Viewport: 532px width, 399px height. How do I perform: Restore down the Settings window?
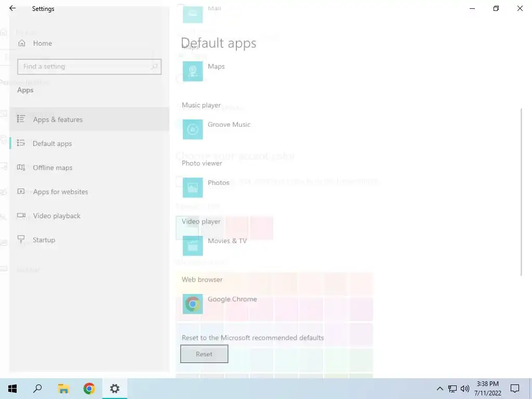(496, 8)
